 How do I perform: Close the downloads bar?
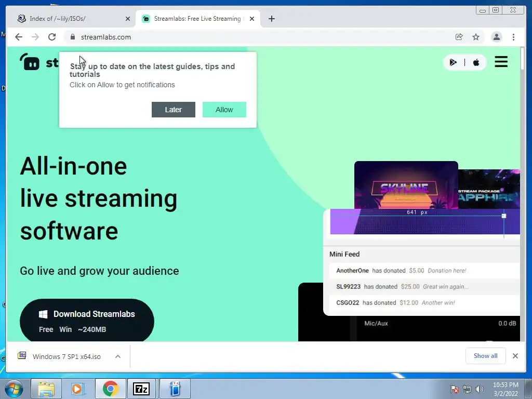(x=515, y=355)
